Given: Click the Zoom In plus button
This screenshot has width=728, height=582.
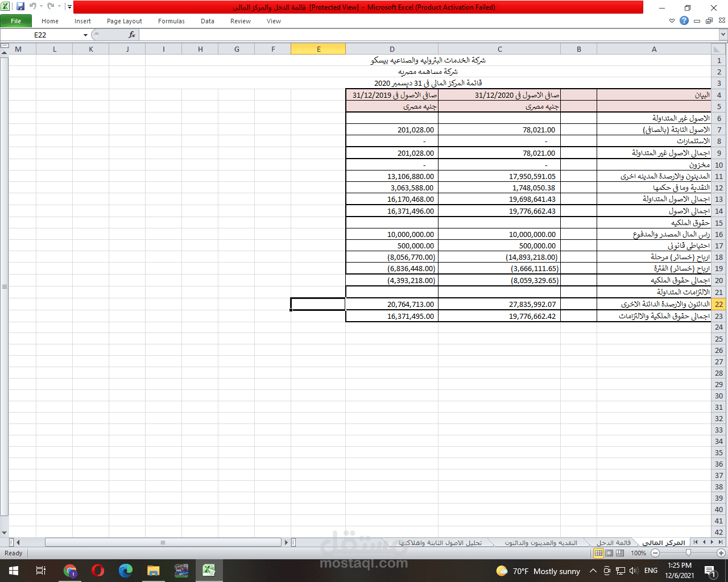Looking at the screenshot, I should pyautogui.click(x=721, y=553).
